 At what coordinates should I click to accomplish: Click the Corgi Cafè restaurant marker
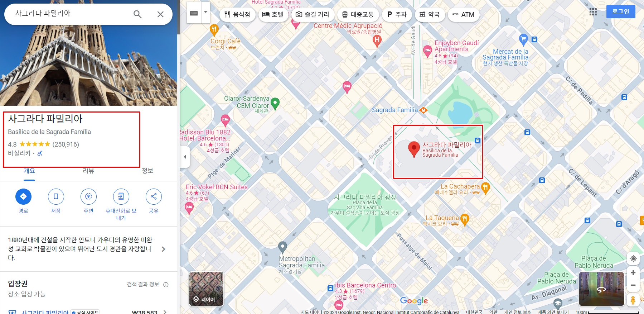click(x=214, y=30)
